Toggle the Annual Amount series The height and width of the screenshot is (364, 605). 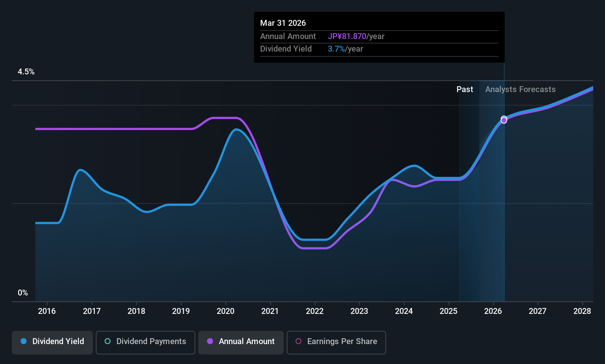pyautogui.click(x=241, y=342)
